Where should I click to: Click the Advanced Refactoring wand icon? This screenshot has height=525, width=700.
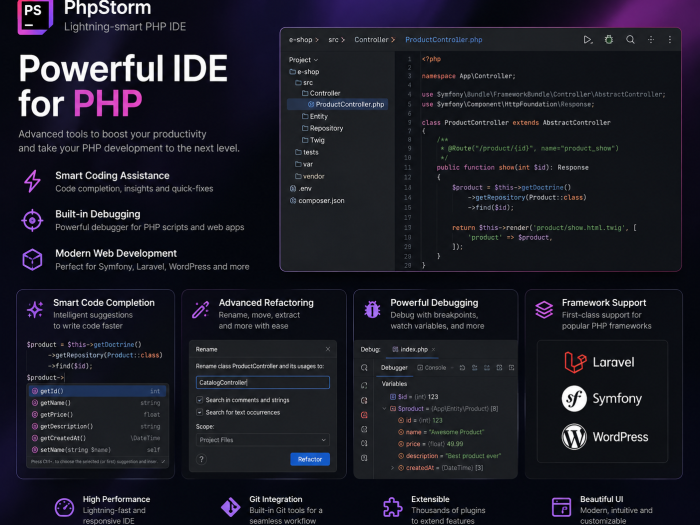[x=200, y=309]
